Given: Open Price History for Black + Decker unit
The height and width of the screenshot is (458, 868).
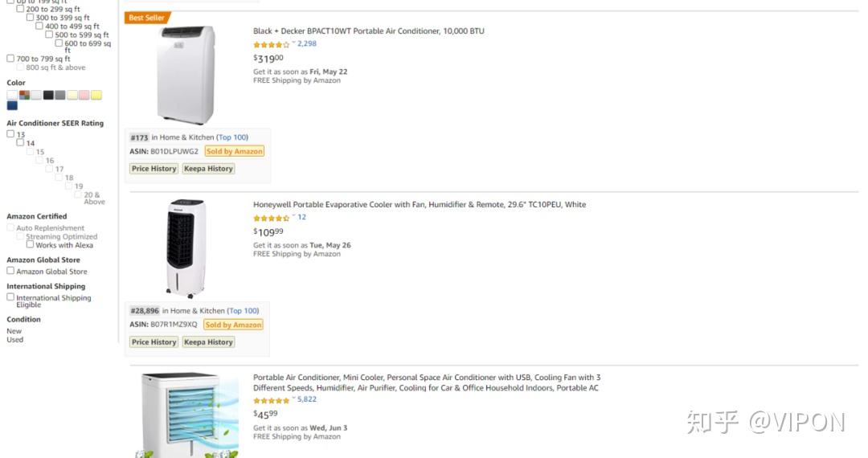Looking at the screenshot, I should pos(154,169).
